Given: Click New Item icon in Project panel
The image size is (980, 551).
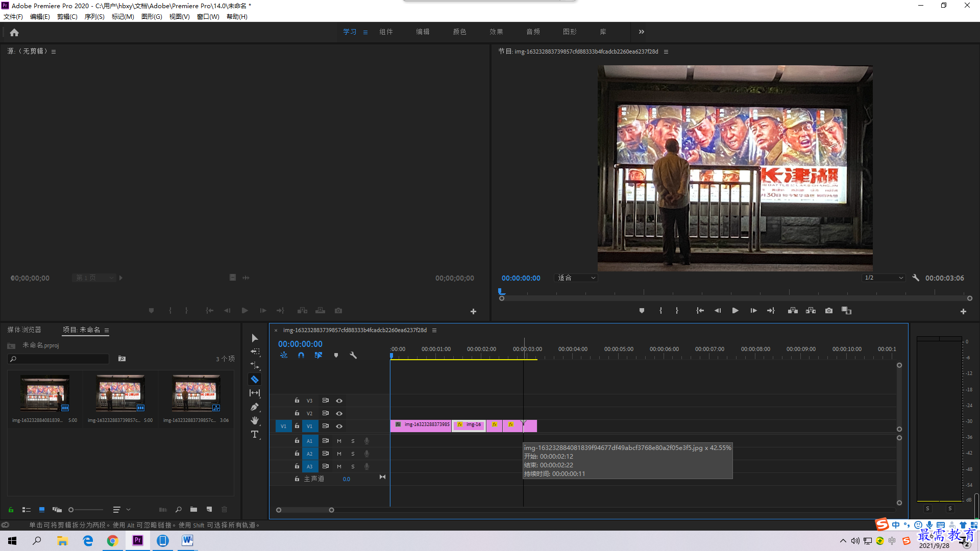Looking at the screenshot, I should tap(209, 510).
